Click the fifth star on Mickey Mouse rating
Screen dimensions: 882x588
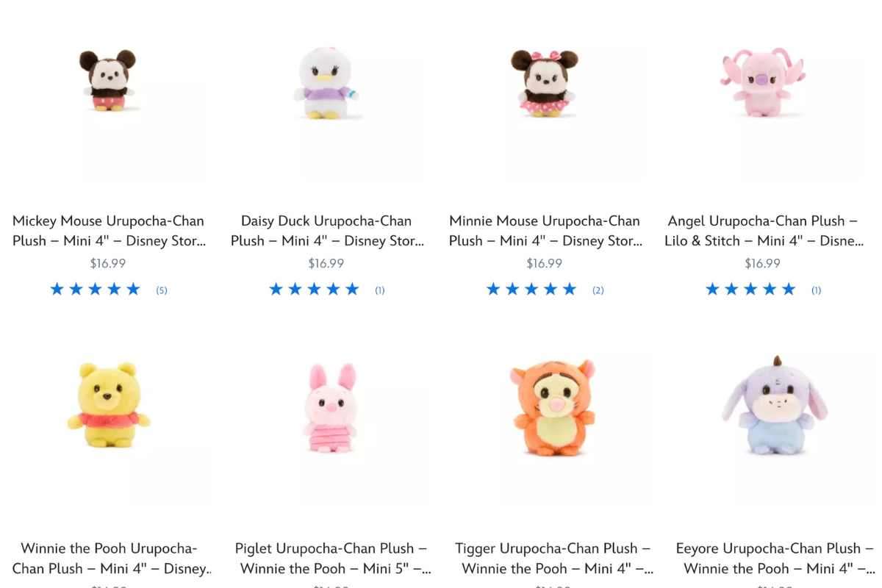(133, 289)
